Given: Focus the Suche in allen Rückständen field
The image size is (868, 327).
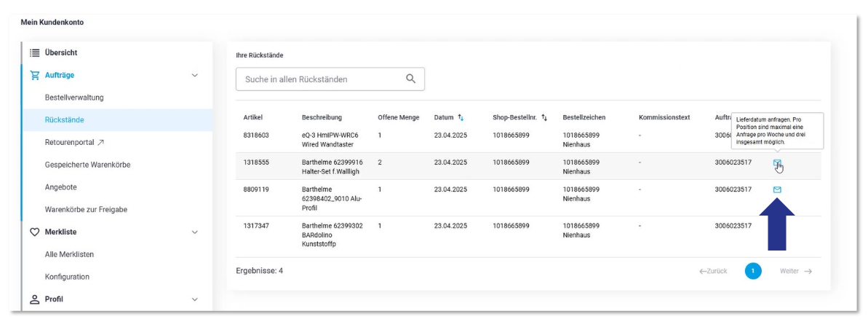Looking at the screenshot, I should pos(330,79).
